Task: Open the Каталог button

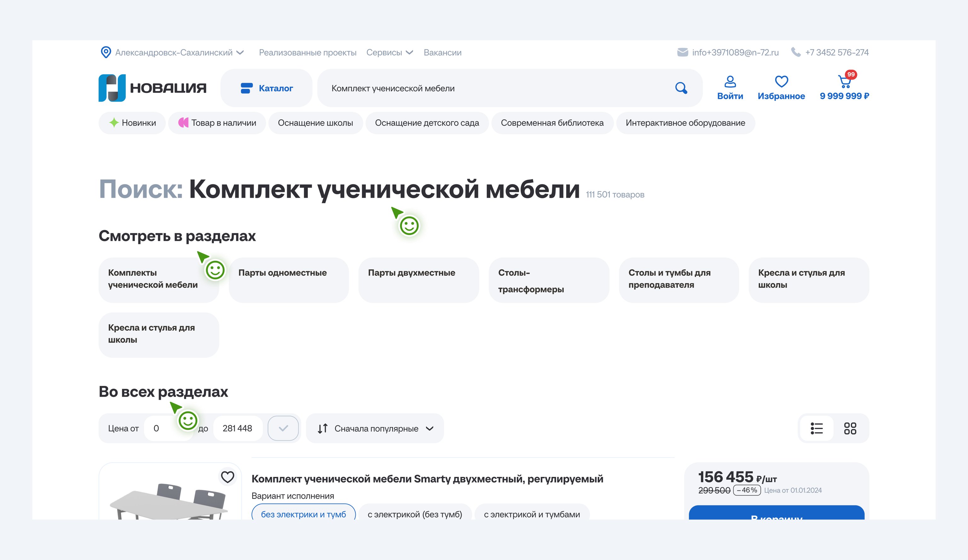Action: click(266, 88)
